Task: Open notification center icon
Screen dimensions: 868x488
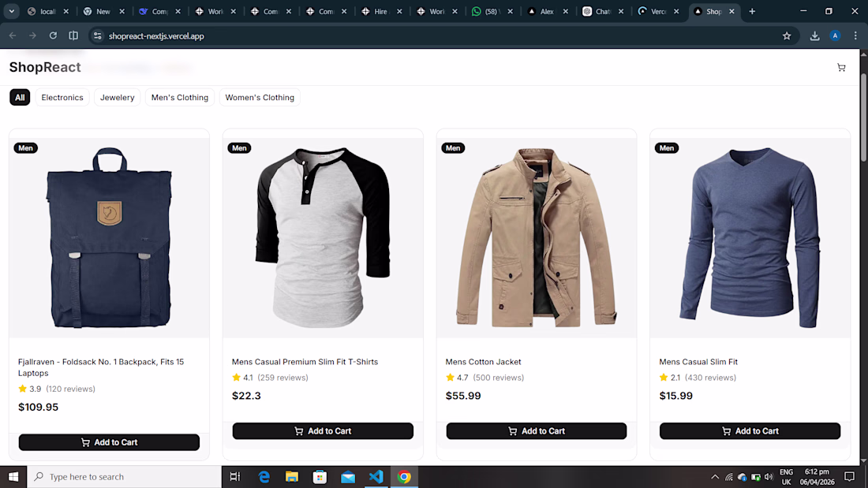Action: 849,476
